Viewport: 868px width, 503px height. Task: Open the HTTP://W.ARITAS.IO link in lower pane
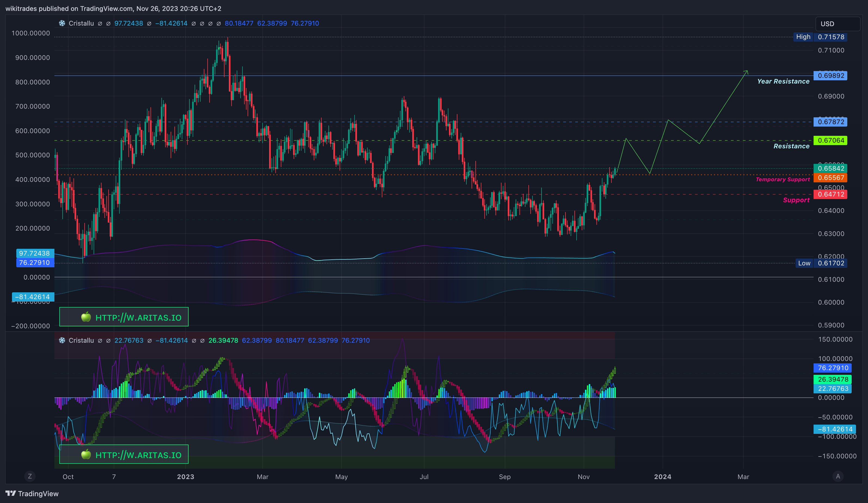(138, 455)
